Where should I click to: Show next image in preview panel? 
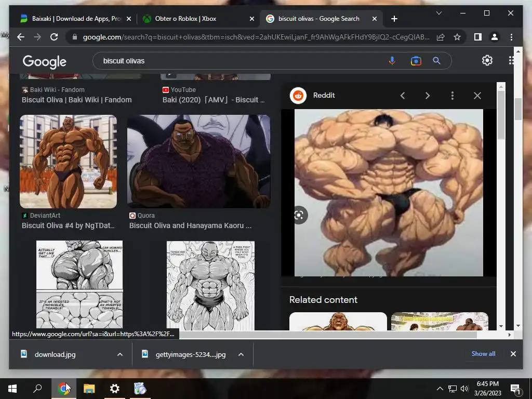click(x=428, y=96)
